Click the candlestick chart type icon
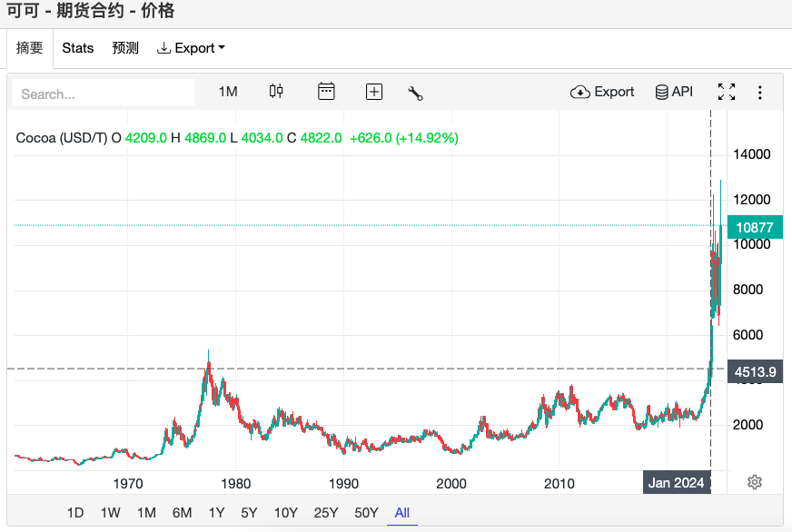Screen dimensions: 792x532 (x=276, y=92)
